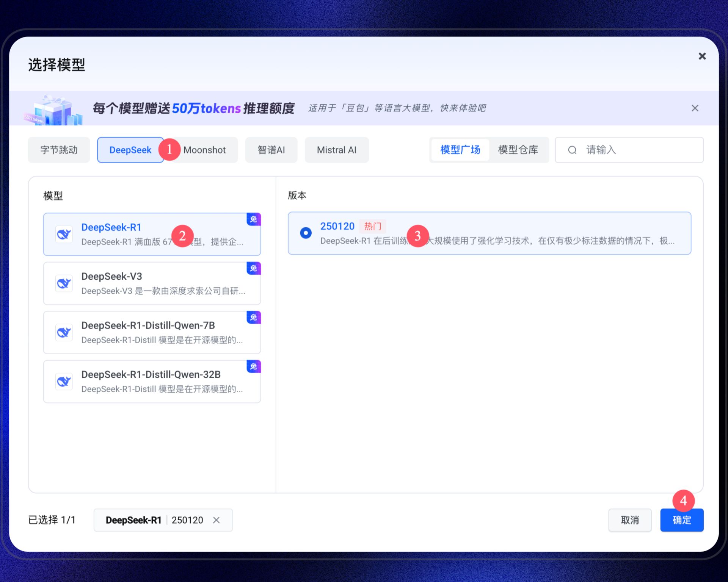
Task: Select the 字节跳动 provider filter
Action: point(59,150)
